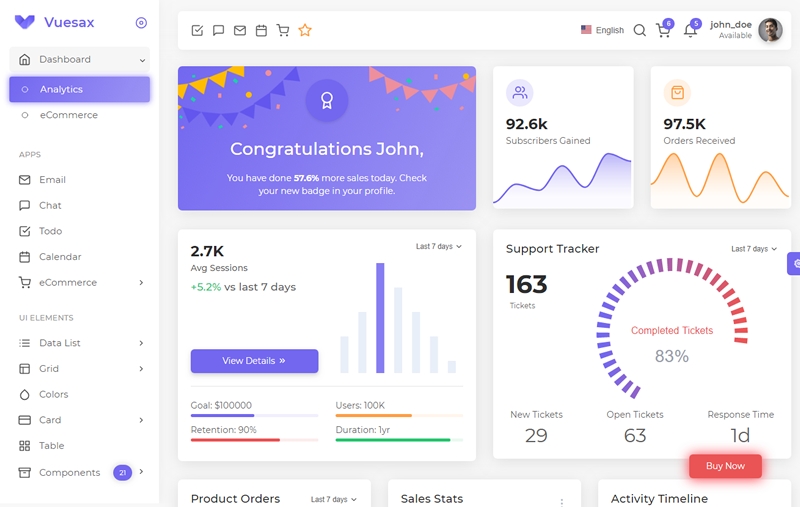Click the john_doe profile avatar

tap(770, 30)
